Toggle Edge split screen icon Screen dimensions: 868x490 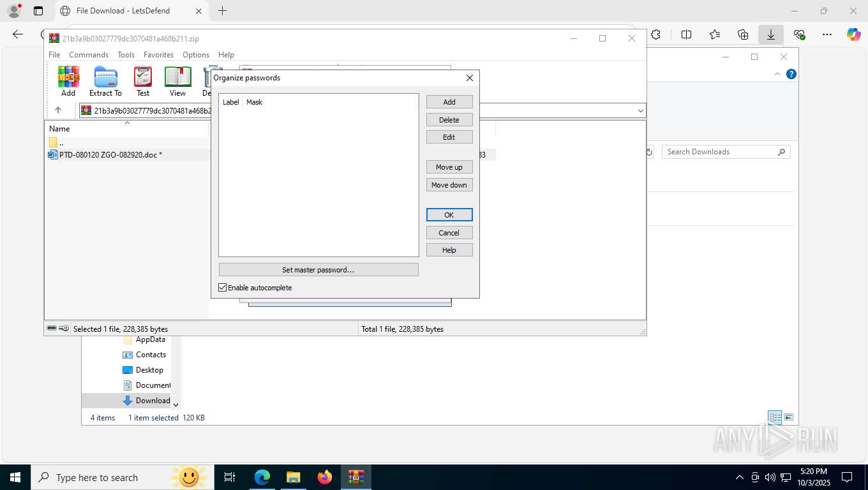click(686, 34)
